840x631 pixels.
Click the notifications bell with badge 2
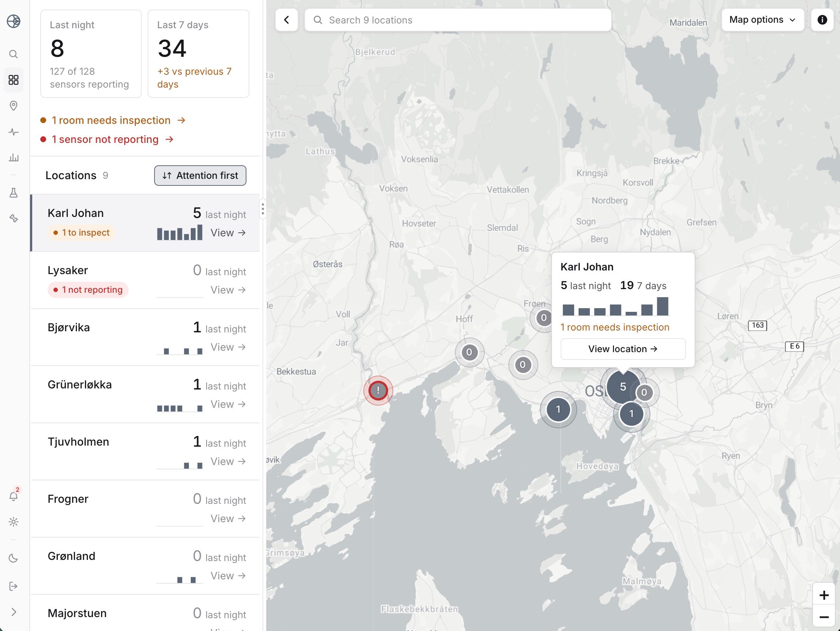pyautogui.click(x=14, y=496)
